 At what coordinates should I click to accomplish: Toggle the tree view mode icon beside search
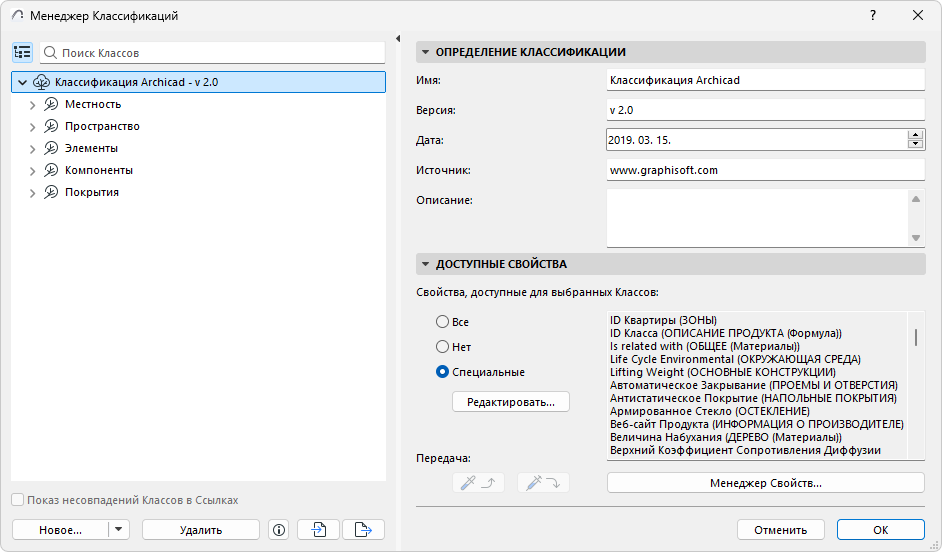click(x=22, y=53)
